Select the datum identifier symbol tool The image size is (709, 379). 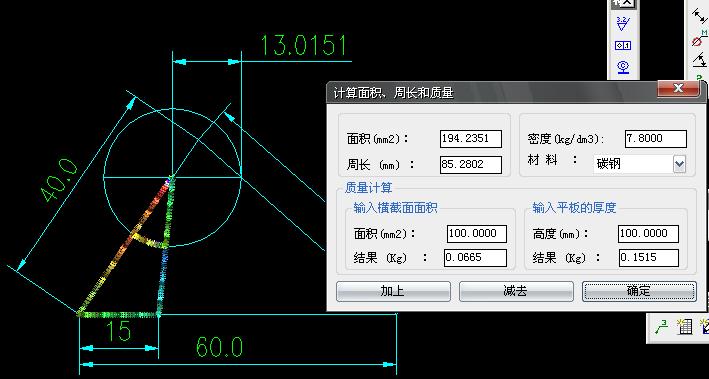[623, 67]
